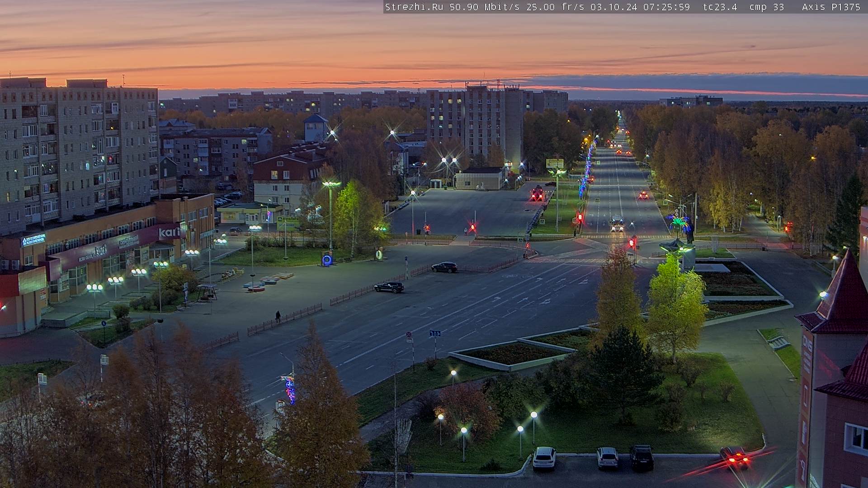This screenshot has height=488, width=868.
Task: Select the 03.10.24 date stamp
Action: coord(613,7)
